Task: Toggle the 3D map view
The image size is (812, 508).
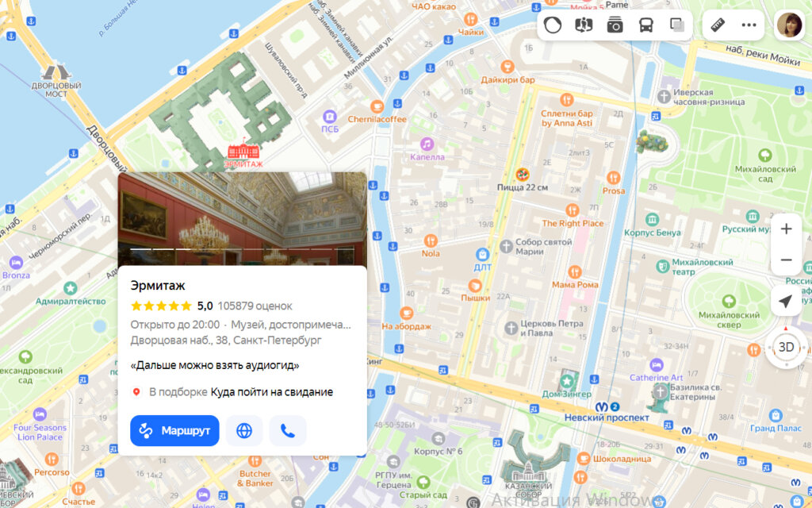Action: coord(786,348)
